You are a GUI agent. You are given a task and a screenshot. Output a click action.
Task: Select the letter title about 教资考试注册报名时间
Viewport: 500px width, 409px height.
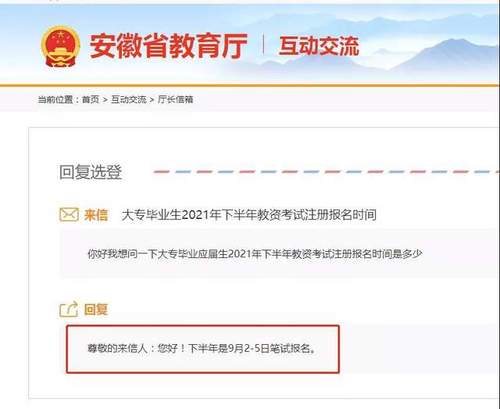[249, 215]
